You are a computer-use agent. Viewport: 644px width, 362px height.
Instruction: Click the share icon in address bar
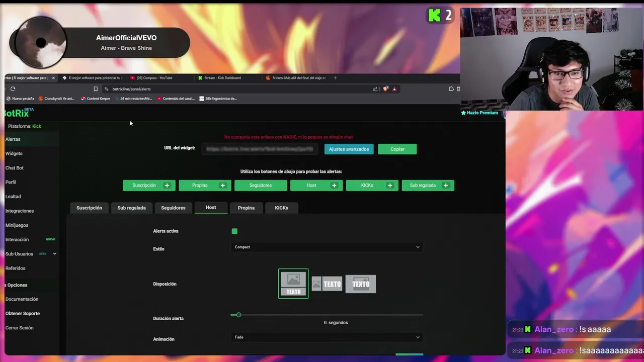click(x=375, y=89)
